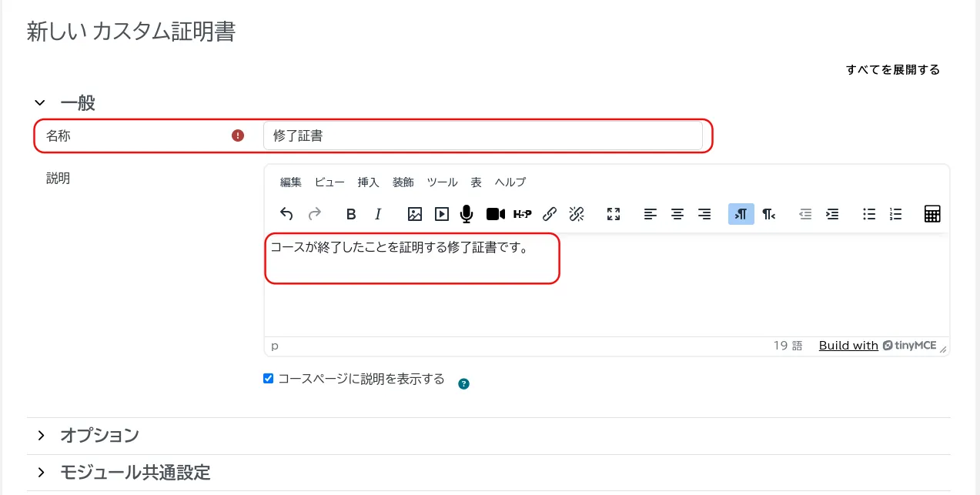
Task: Click the video camera record icon
Action: click(x=495, y=214)
